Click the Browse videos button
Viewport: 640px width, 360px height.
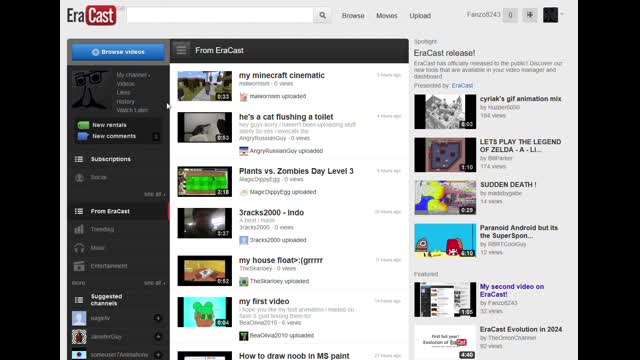point(118,52)
